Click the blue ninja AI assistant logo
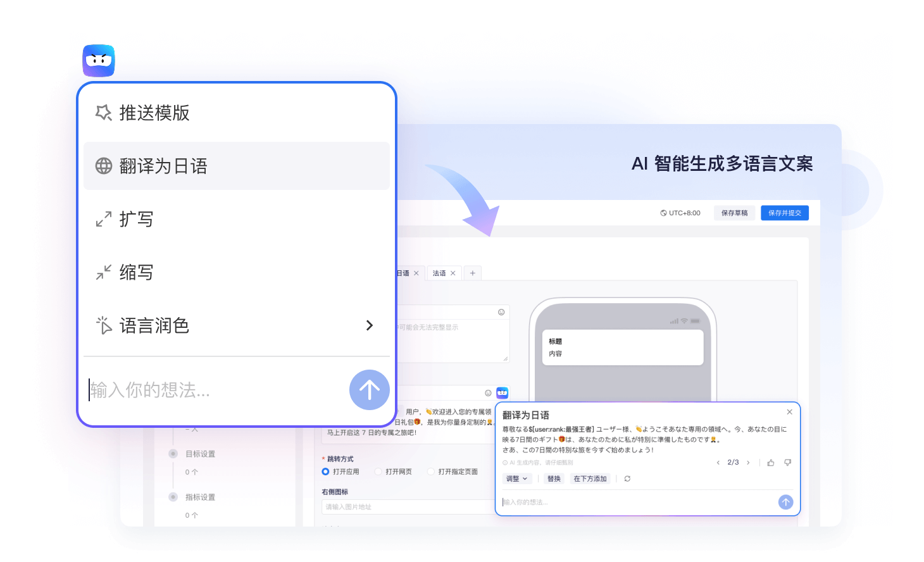924x562 pixels. [x=99, y=61]
